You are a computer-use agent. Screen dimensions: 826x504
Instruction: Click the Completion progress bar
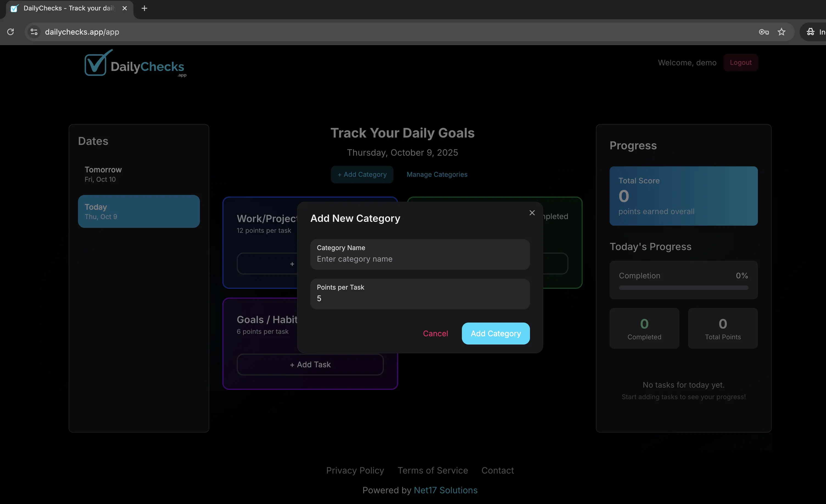683,287
